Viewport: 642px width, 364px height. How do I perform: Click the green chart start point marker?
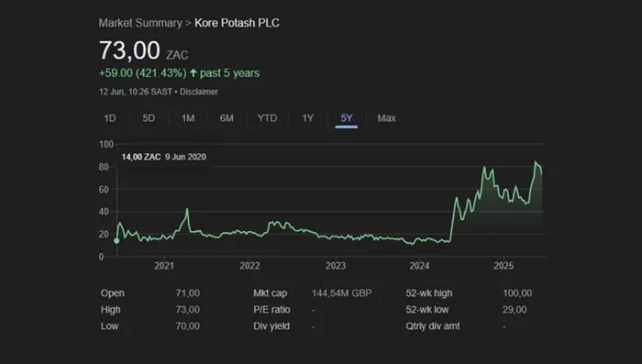coord(116,241)
